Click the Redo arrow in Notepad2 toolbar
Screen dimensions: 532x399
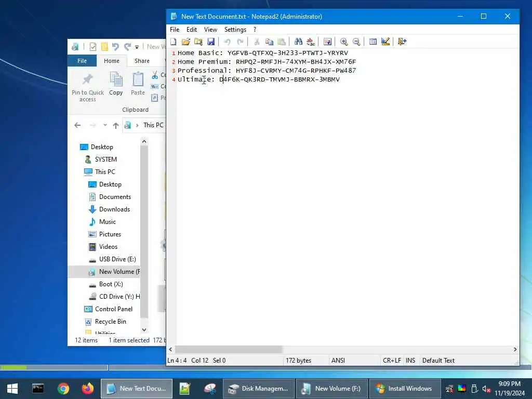click(x=240, y=42)
